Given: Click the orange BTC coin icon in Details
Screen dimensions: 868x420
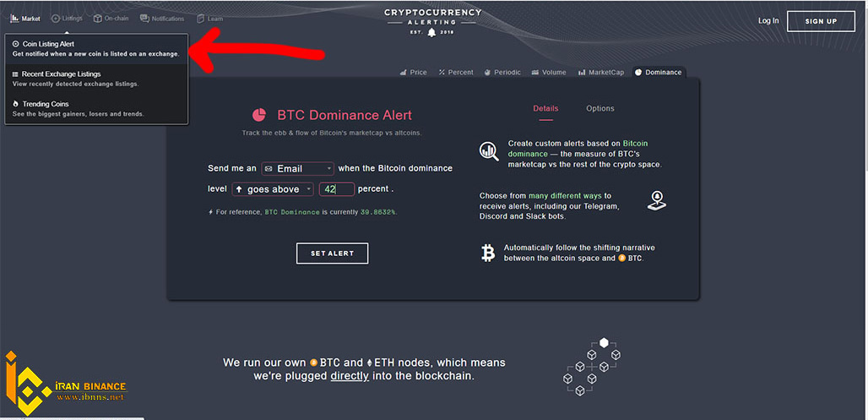Looking at the screenshot, I should (x=621, y=259).
